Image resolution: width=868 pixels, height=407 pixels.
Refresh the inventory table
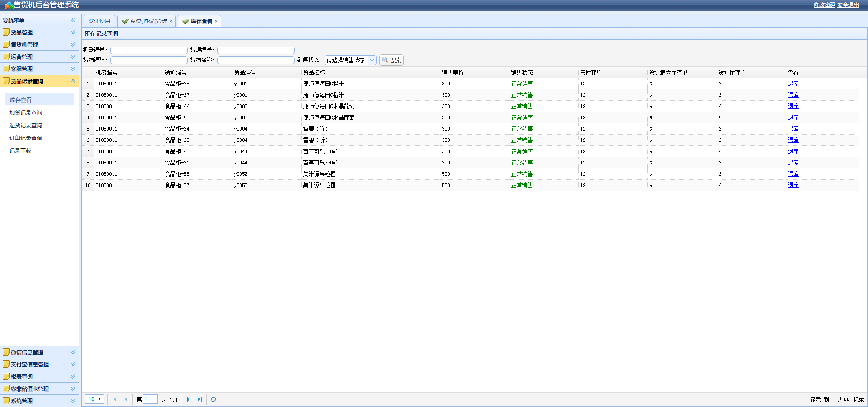tap(213, 399)
